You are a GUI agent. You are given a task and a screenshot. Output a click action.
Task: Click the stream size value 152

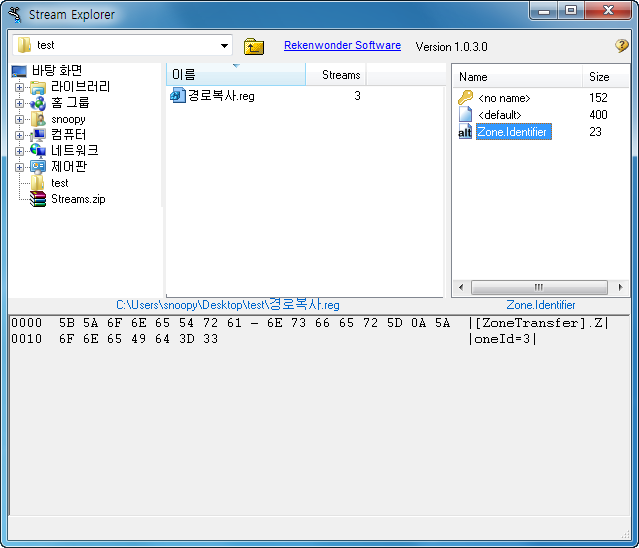(x=598, y=98)
